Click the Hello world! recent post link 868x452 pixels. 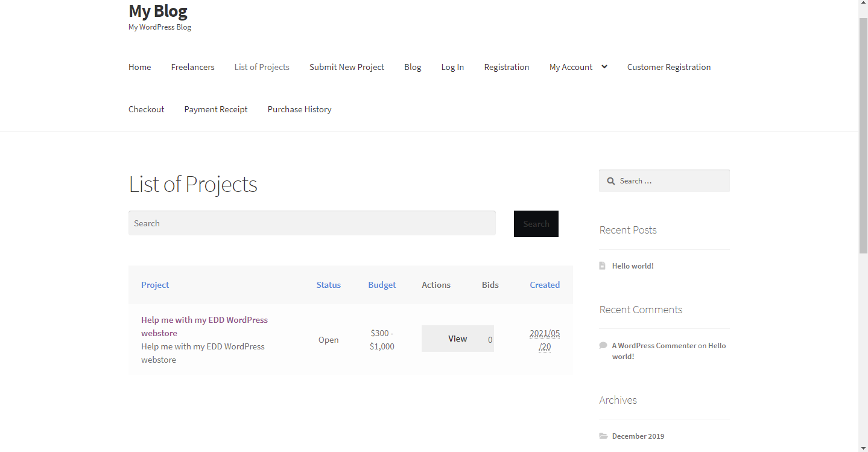click(633, 266)
